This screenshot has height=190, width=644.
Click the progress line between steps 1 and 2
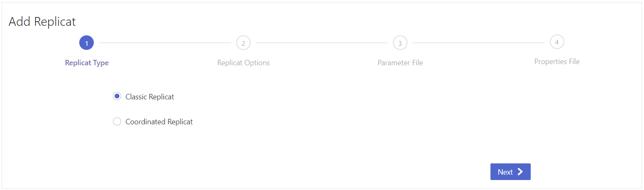click(165, 43)
